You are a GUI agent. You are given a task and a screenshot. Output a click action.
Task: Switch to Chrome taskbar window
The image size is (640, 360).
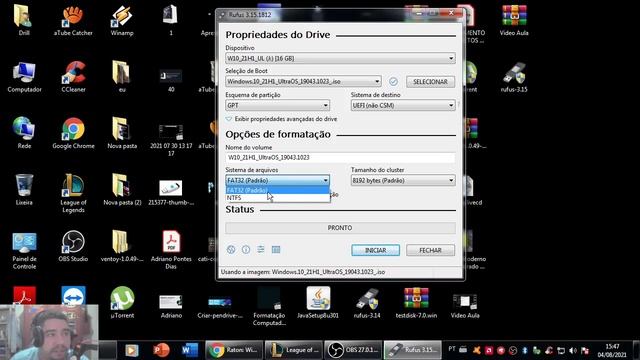pyautogui.click(x=234, y=350)
